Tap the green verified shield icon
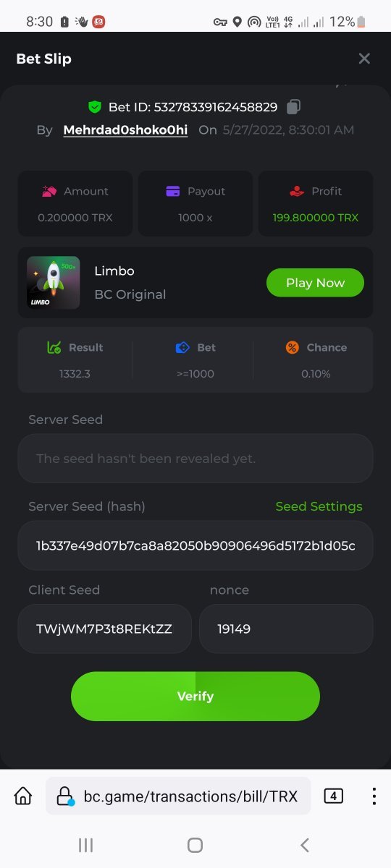 coord(95,107)
